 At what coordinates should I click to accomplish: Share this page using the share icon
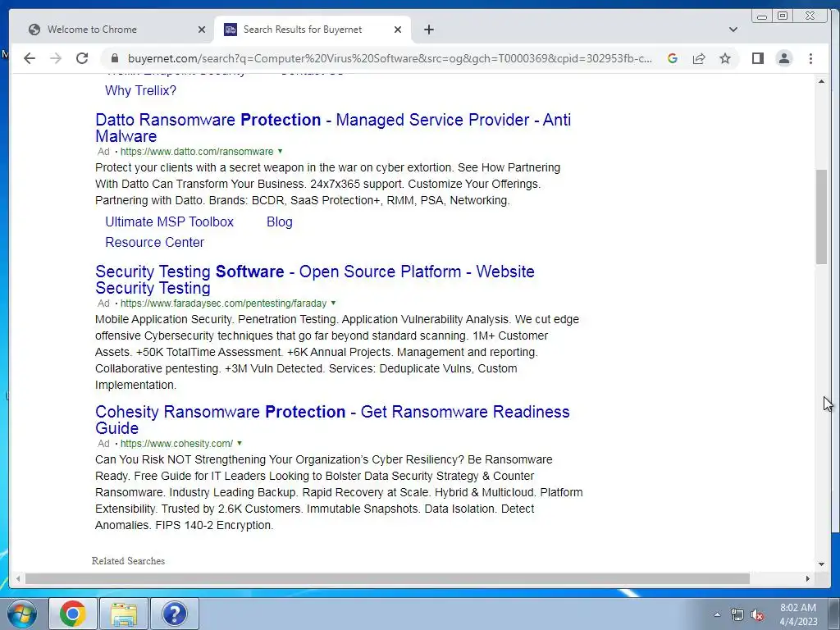pyautogui.click(x=699, y=58)
